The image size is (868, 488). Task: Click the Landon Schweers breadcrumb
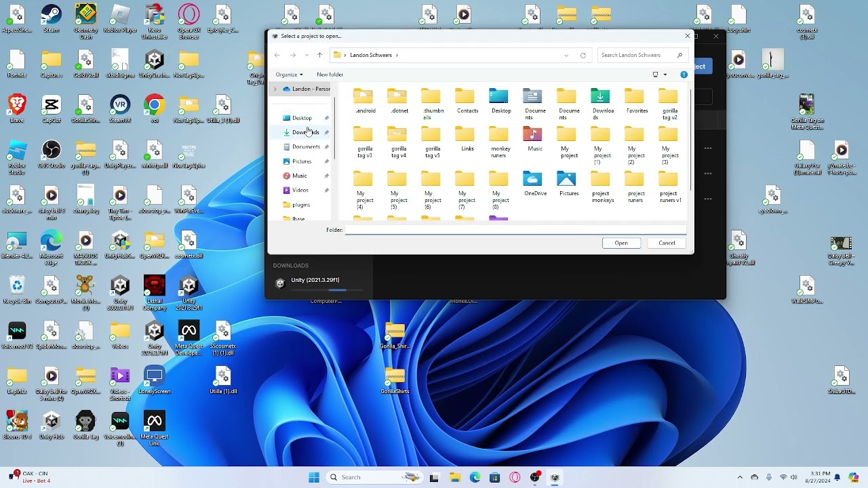tap(371, 56)
